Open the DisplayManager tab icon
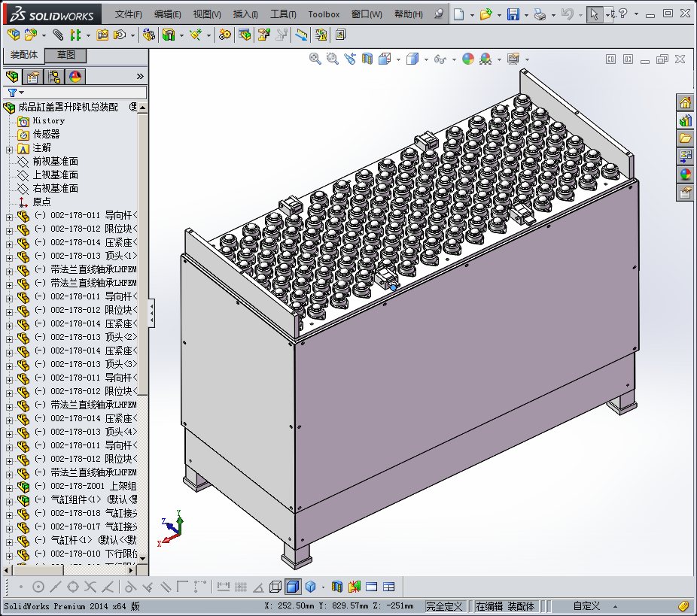Screen dimensions: 697x616 click(75, 77)
